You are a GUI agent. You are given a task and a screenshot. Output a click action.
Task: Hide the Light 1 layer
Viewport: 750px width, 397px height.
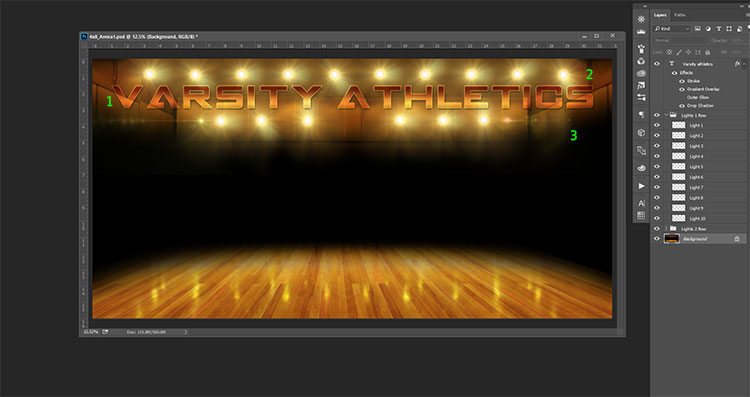pyautogui.click(x=657, y=125)
